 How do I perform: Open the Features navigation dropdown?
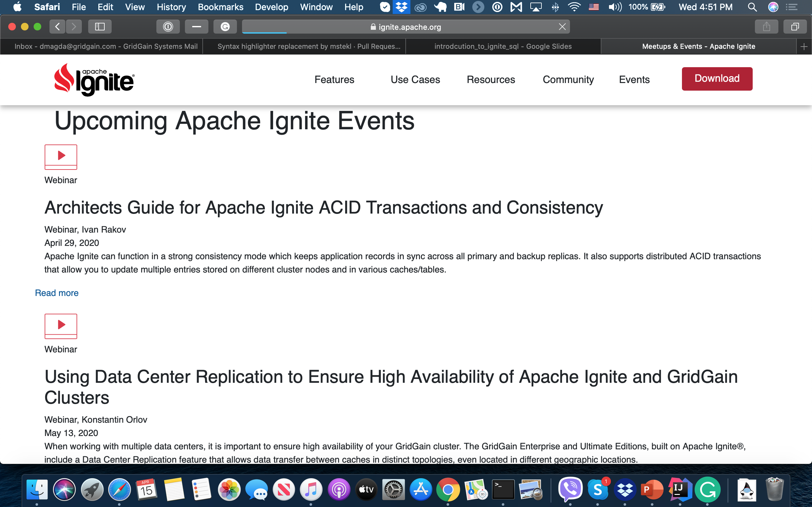click(x=334, y=80)
